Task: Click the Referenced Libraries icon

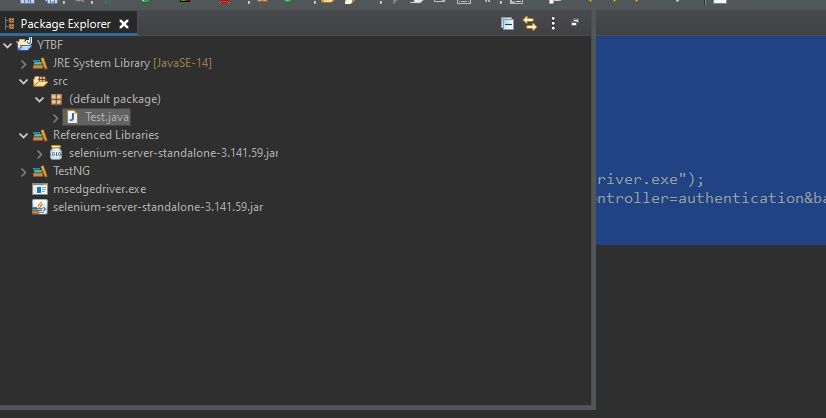Action: tap(40, 135)
